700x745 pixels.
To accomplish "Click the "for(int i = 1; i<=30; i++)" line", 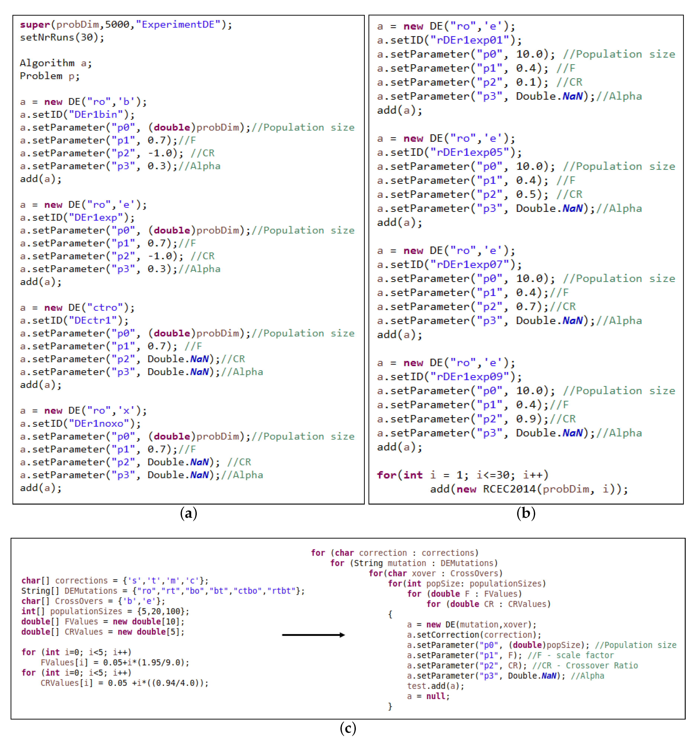I will (463, 475).
